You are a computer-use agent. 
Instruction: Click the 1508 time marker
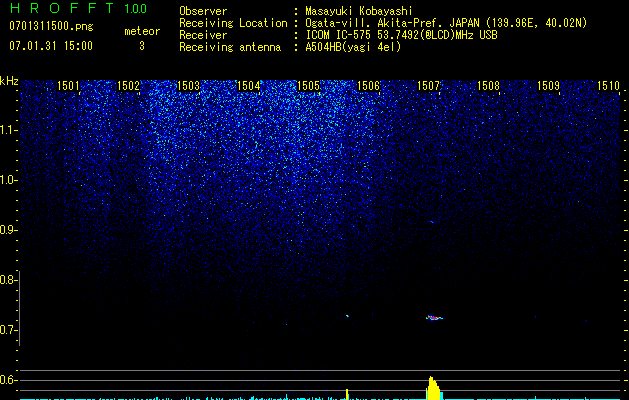point(488,86)
